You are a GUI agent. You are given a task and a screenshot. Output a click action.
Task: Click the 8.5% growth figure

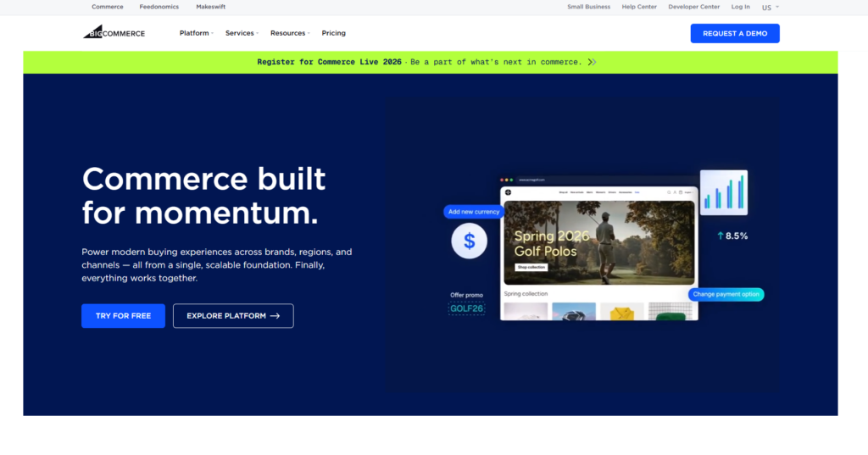coord(737,236)
